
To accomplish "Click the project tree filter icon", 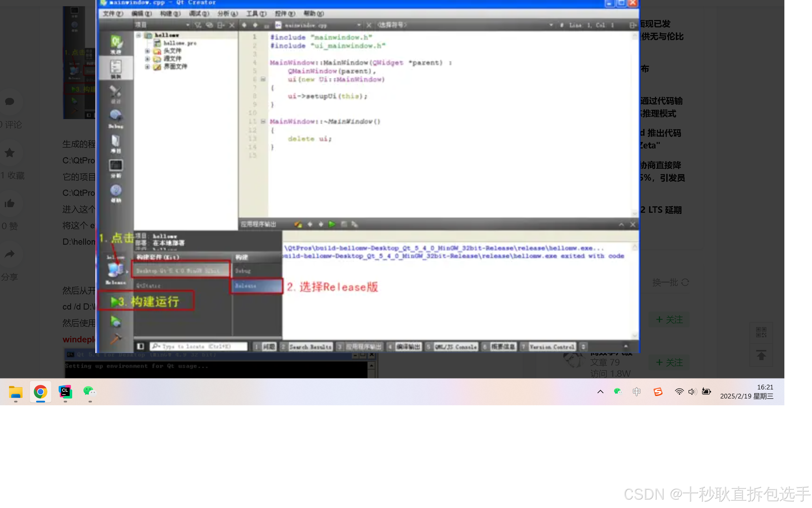I will coord(198,25).
